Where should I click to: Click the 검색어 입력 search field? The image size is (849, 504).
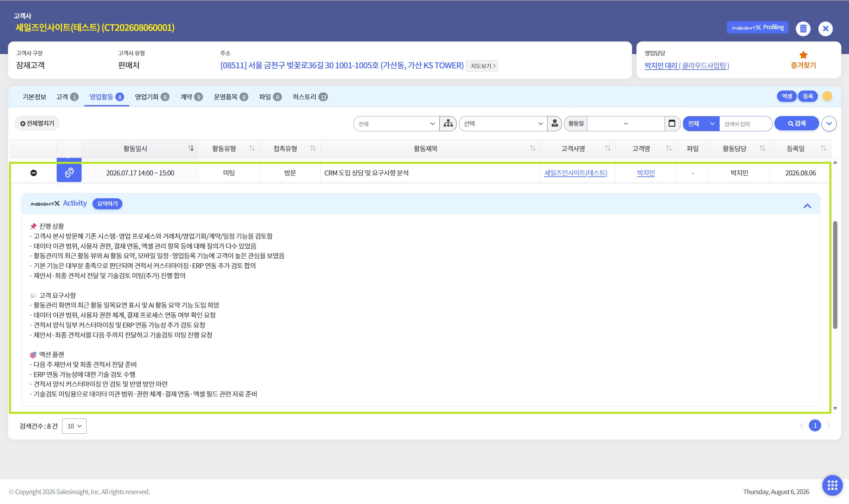coord(745,124)
